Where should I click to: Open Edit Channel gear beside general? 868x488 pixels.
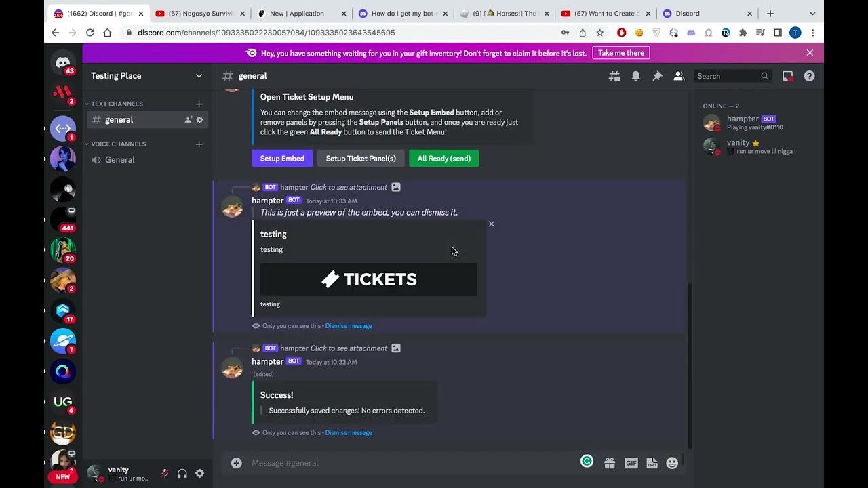pos(199,120)
